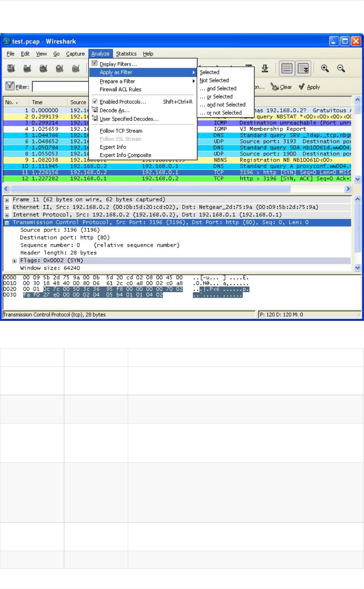Click the Source column header

78,102
